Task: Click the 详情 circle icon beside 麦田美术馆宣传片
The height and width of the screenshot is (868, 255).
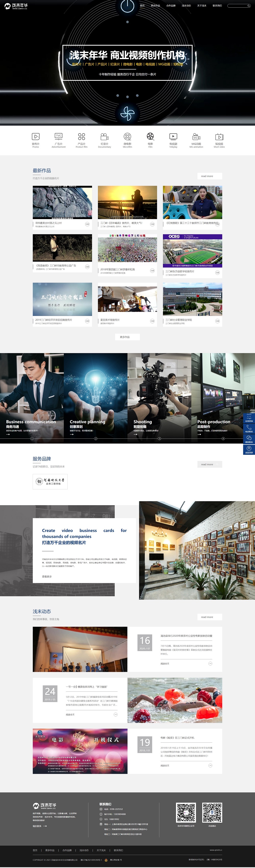Action: coord(152,321)
